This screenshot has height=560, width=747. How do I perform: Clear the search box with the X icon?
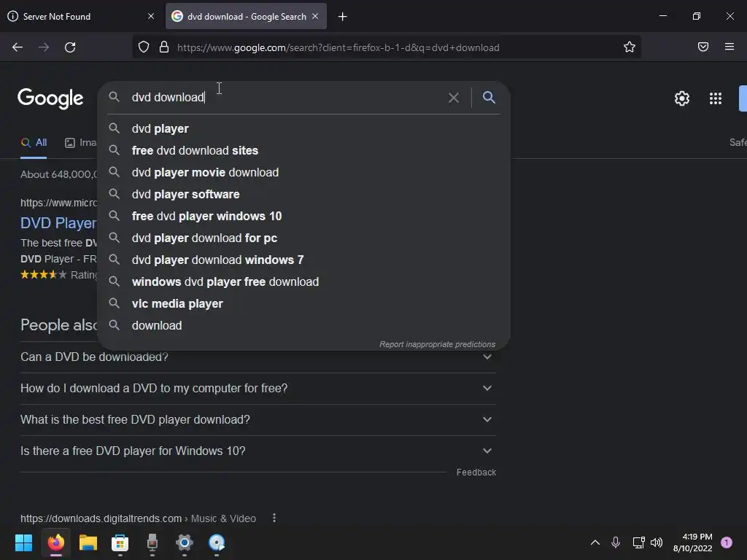point(454,98)
